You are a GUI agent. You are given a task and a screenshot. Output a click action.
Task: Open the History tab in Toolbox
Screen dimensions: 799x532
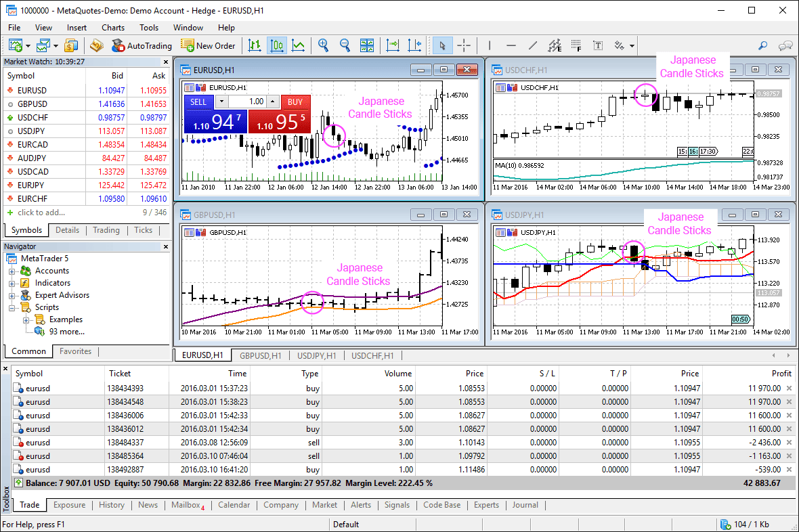point(112,504)
